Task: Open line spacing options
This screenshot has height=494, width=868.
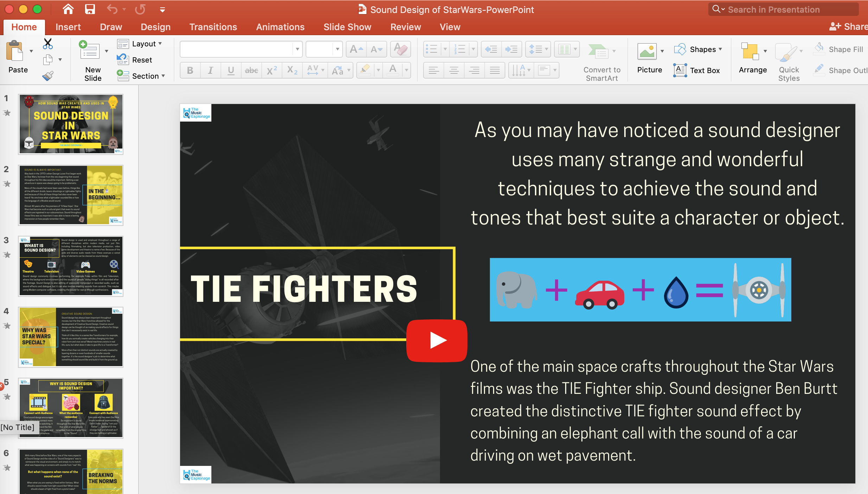Action: [x=538, y=49]
